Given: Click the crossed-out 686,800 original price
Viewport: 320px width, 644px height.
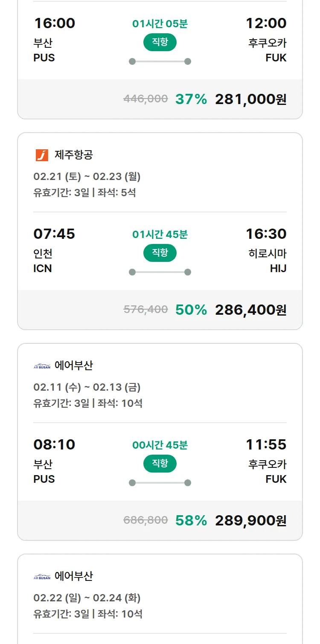Looking at the screenshot, I should click(x=145, y=520).
